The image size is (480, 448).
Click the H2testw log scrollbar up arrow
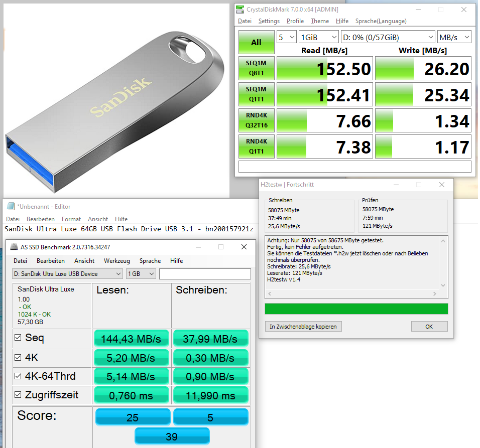tap(443, 241)
